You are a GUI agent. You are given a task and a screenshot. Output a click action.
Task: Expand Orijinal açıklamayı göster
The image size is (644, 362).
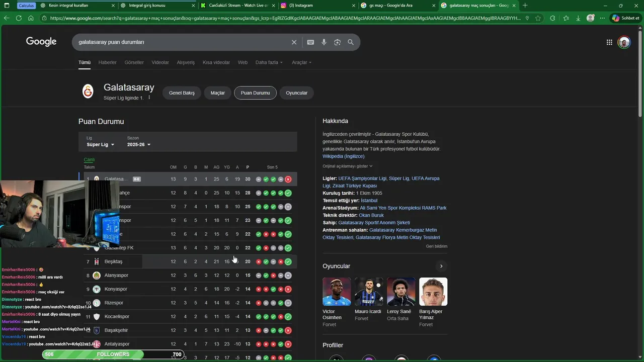point(348,166)
